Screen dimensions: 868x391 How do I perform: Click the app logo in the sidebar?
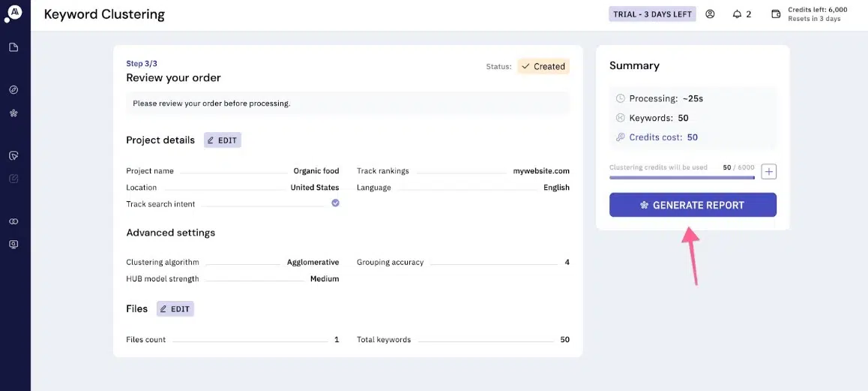point(13,12)
